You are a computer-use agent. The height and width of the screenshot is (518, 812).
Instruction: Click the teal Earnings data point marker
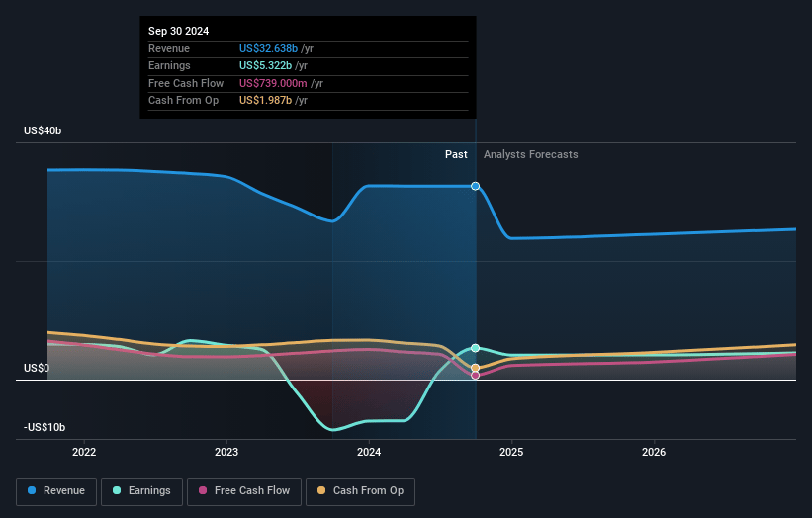475,348
